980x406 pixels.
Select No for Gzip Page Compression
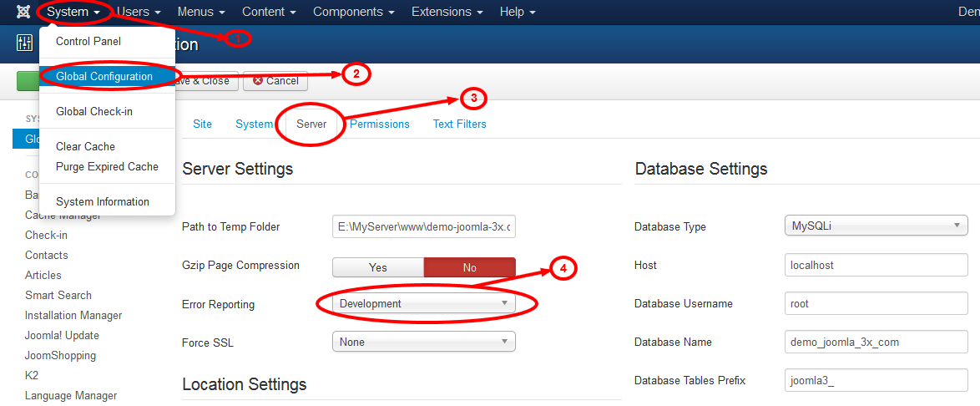point(469,267)
